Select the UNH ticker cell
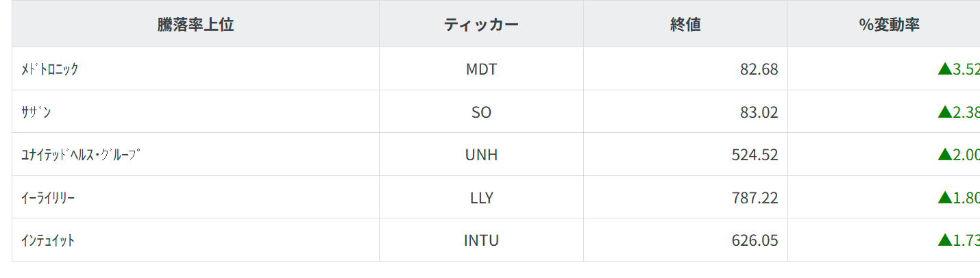The height and width of the screenshot is (278, 980). (x=481, y=155)
